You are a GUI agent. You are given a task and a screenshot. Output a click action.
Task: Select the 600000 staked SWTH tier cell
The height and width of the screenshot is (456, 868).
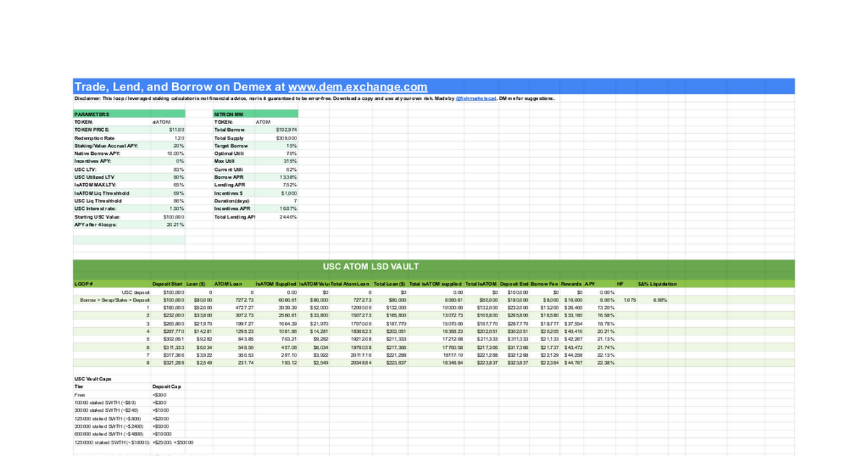tap(112, 434)
